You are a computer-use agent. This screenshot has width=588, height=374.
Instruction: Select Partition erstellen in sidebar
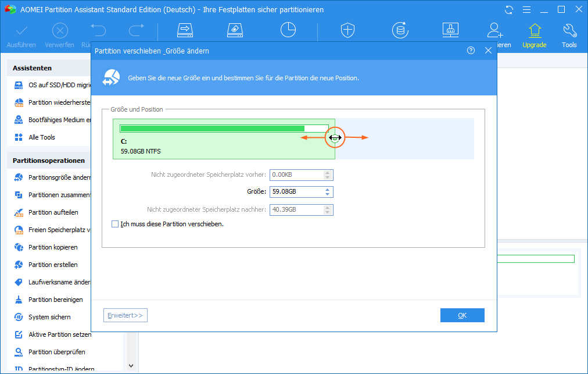point(53,265)
